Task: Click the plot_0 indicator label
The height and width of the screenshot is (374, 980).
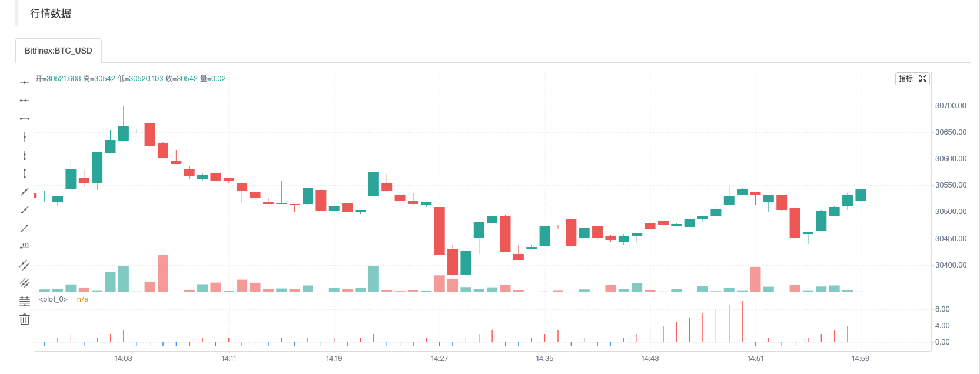Action: coord(53,299)
